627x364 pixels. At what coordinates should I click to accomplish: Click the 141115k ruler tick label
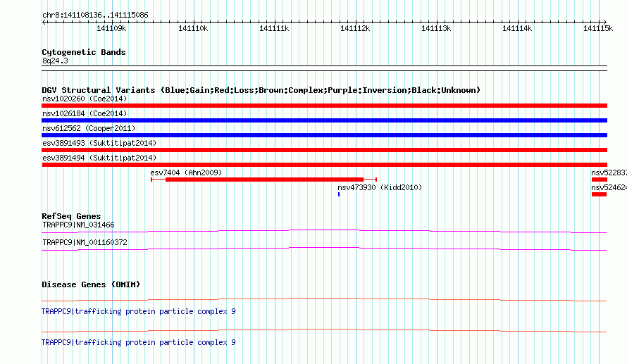pyautogui.click(x=598, y=28)
